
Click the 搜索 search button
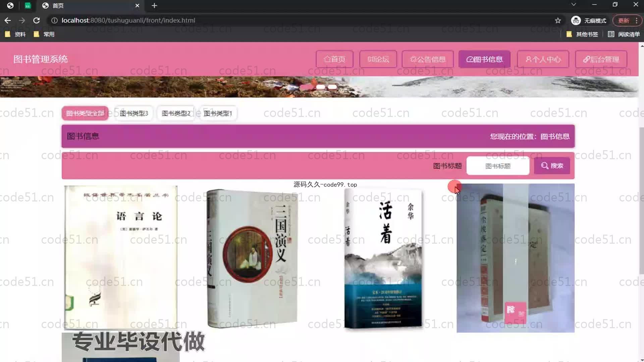(x=552, y=166)
